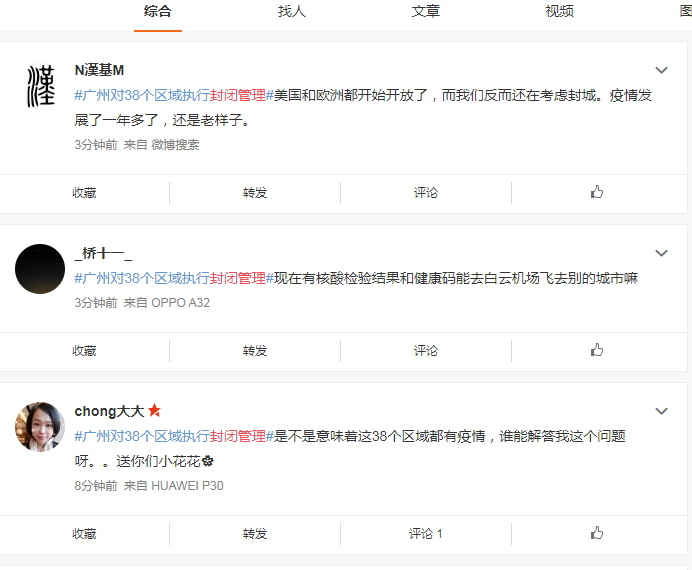692x570 pixels.
Task: Open _桥十一_ dark circular avatar
Action: (x=40, y=269)
